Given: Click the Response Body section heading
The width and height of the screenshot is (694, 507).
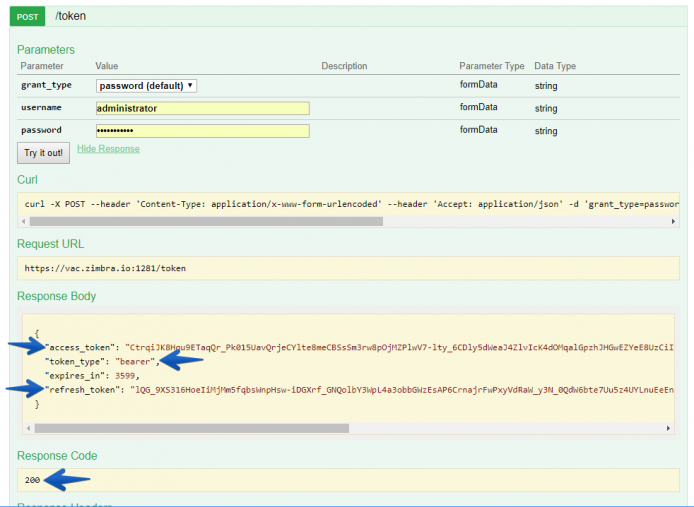Looking at the screenshot, I should (57, 296).
